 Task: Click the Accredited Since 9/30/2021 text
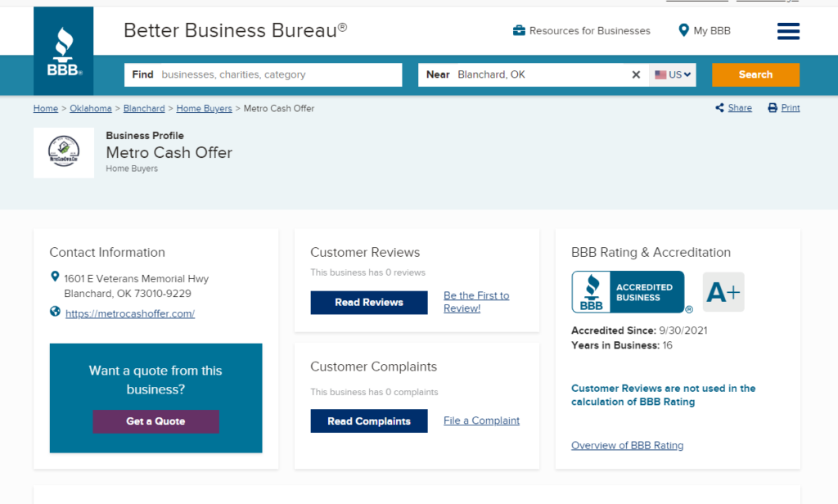(639, 331)
